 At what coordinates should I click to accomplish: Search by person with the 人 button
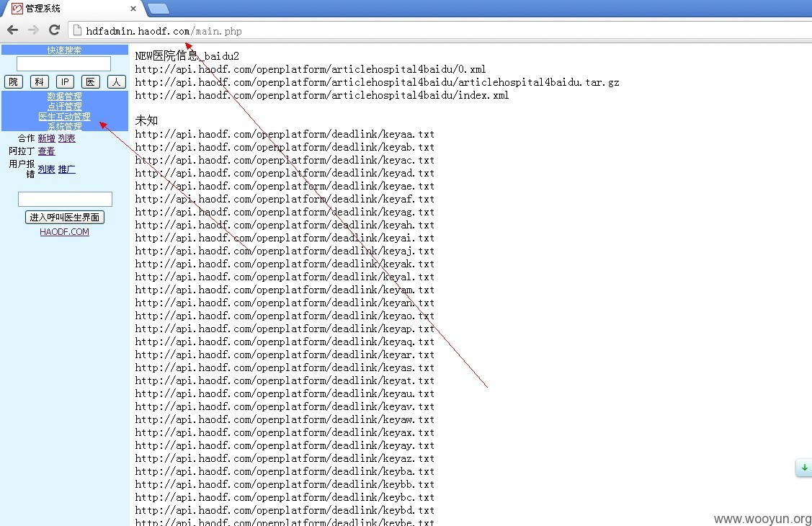point(117,82)
